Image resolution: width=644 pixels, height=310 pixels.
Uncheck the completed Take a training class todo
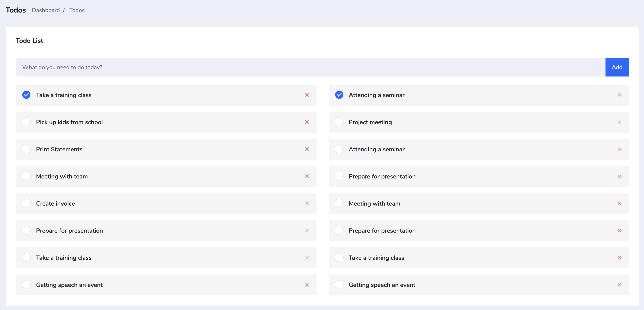pos(26,95)
